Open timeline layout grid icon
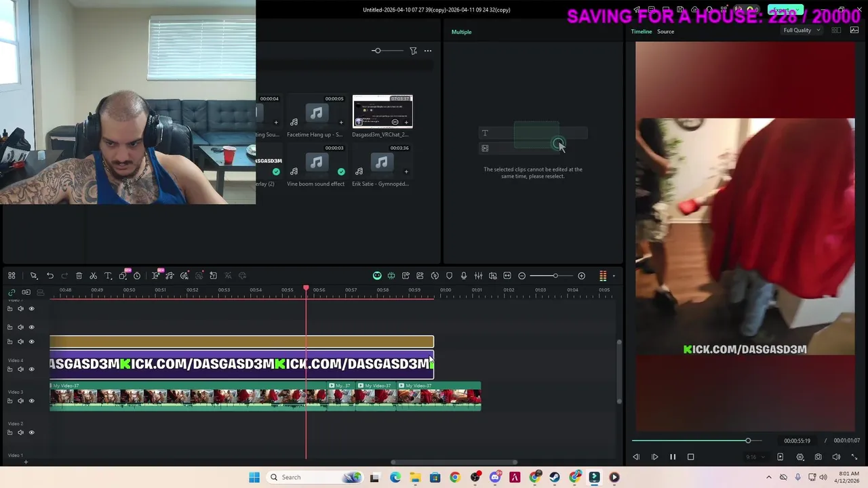 point(12,276)
